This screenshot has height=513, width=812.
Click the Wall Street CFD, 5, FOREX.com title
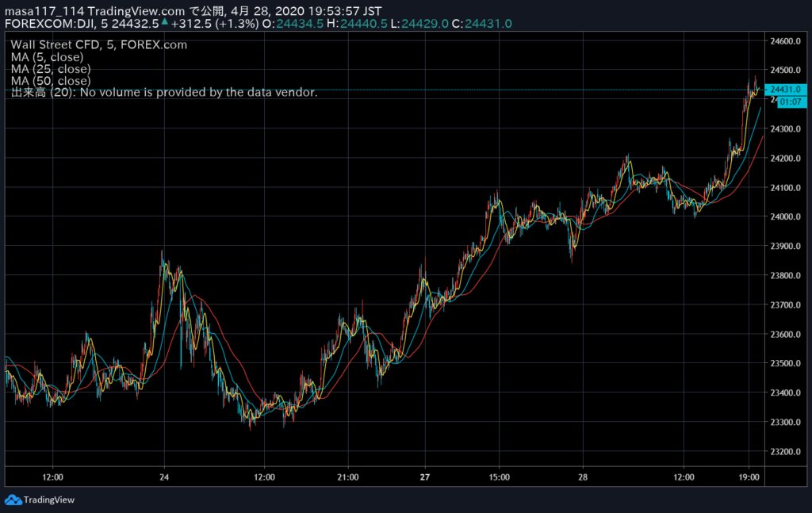(99, 45)
